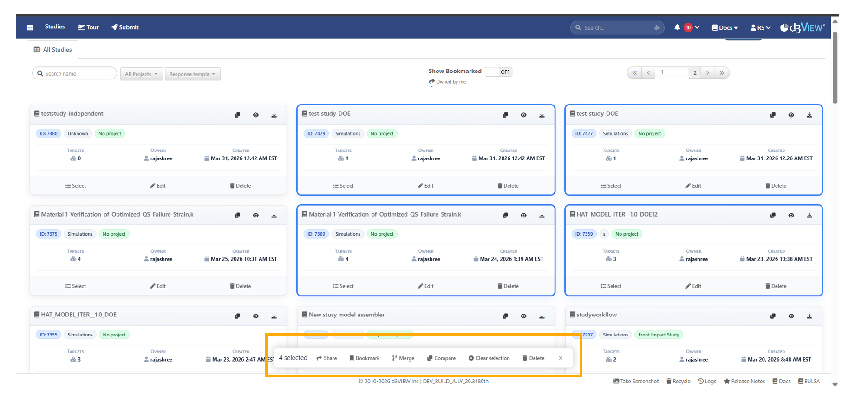Dismiss the selection toolbar with X
Screen dimensions: 868x408
click(x=561, y=358)
